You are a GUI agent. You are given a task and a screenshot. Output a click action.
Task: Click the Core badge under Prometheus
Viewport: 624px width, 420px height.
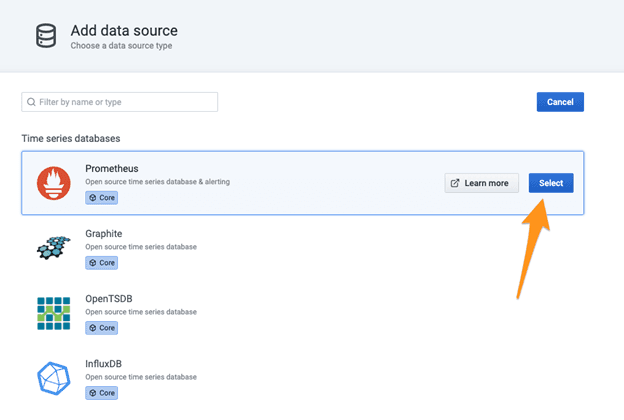tap(101, 198)
